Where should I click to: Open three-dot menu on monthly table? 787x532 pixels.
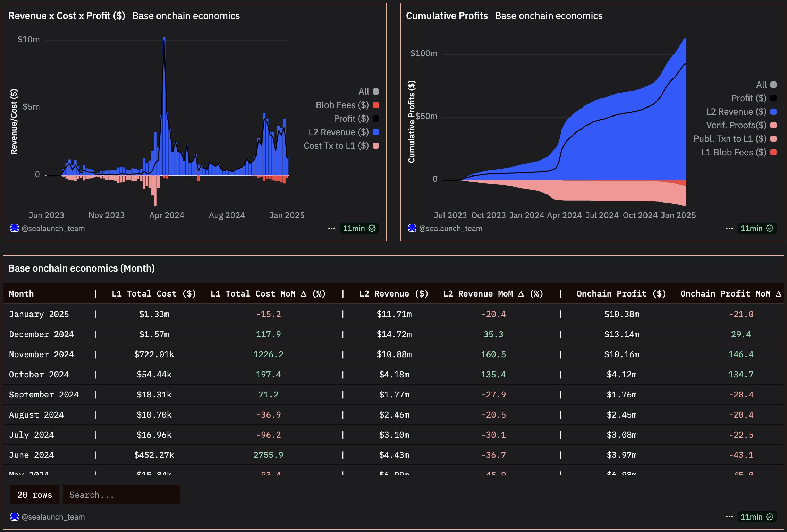(x=729, y=517)
